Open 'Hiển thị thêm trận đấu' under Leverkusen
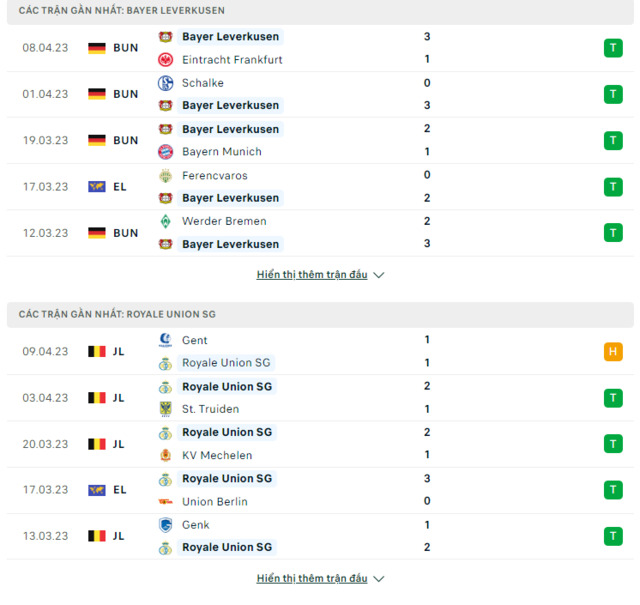640x605 pixels. 312,275
